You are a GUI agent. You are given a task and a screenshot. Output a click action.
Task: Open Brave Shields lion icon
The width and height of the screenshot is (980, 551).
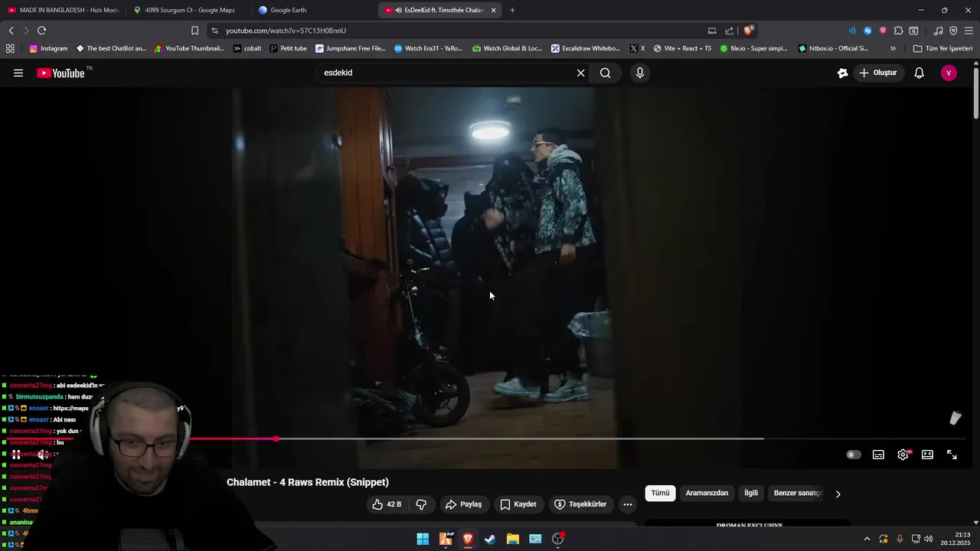pyautogui.click(x=748, y=31)
